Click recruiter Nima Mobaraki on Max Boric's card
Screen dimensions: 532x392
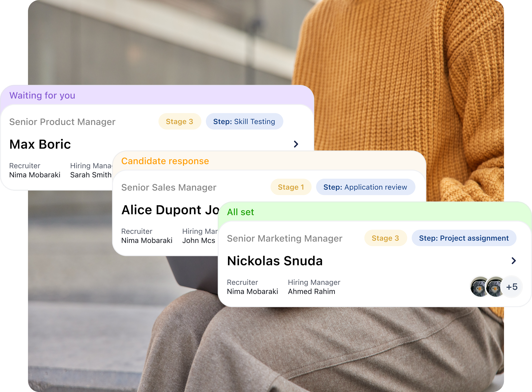pos(35,175)
